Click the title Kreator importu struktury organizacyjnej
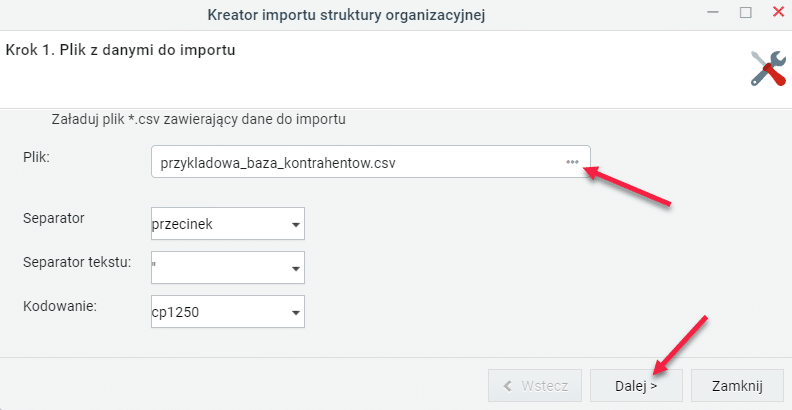 346,15
